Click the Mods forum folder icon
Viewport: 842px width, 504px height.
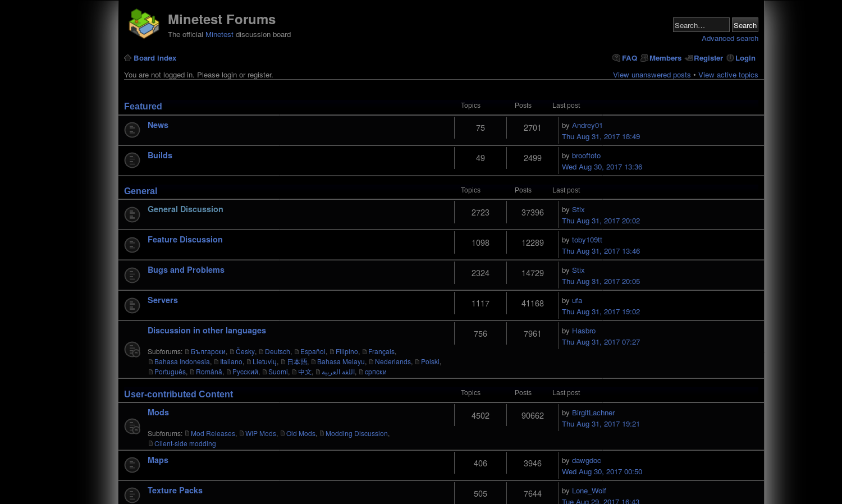coord(132,427)
